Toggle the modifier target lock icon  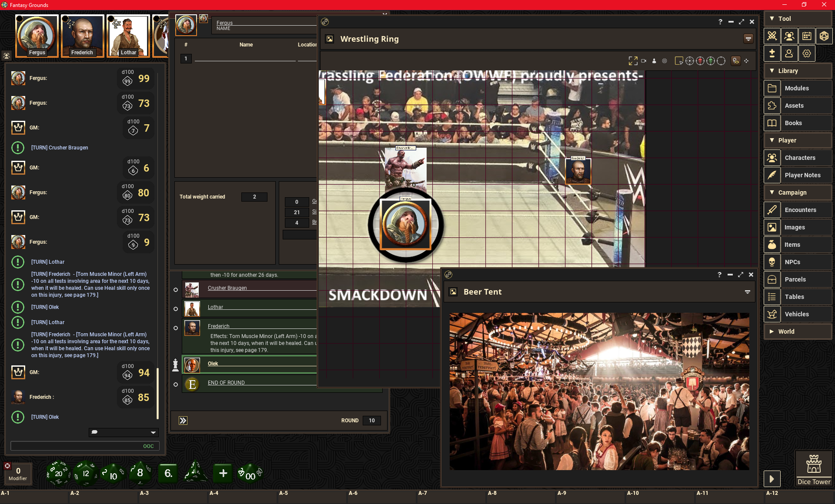7,466
